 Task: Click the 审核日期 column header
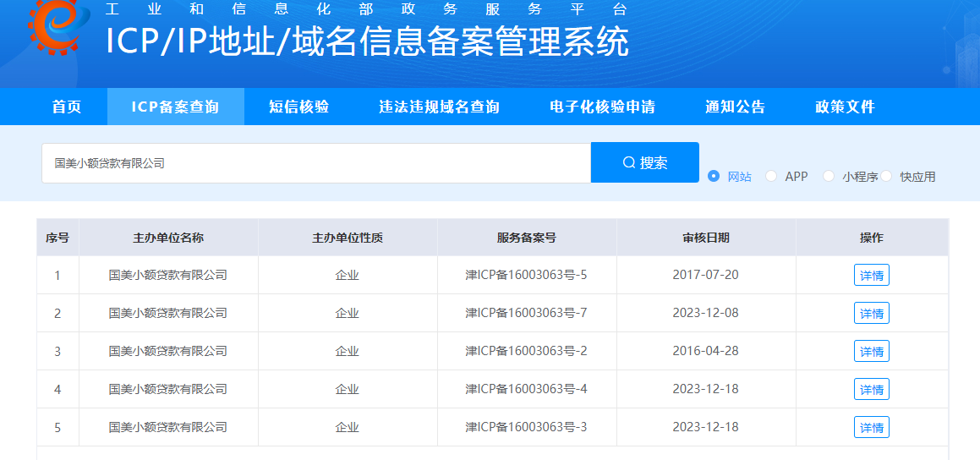tap(706, 238)
